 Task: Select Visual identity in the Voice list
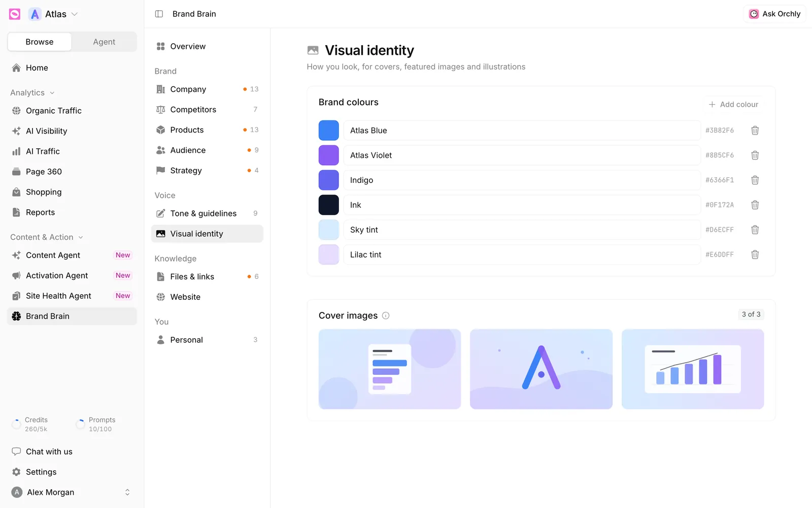[207, 234]
